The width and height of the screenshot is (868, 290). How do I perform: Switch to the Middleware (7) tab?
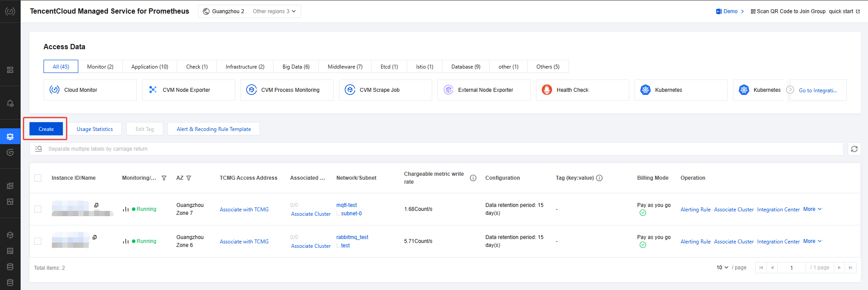345,67
